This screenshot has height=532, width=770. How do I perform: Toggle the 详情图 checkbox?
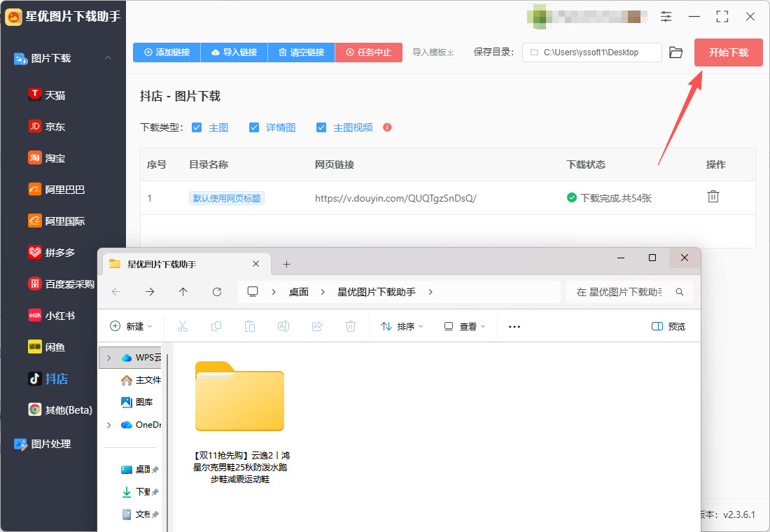point(254,127)
